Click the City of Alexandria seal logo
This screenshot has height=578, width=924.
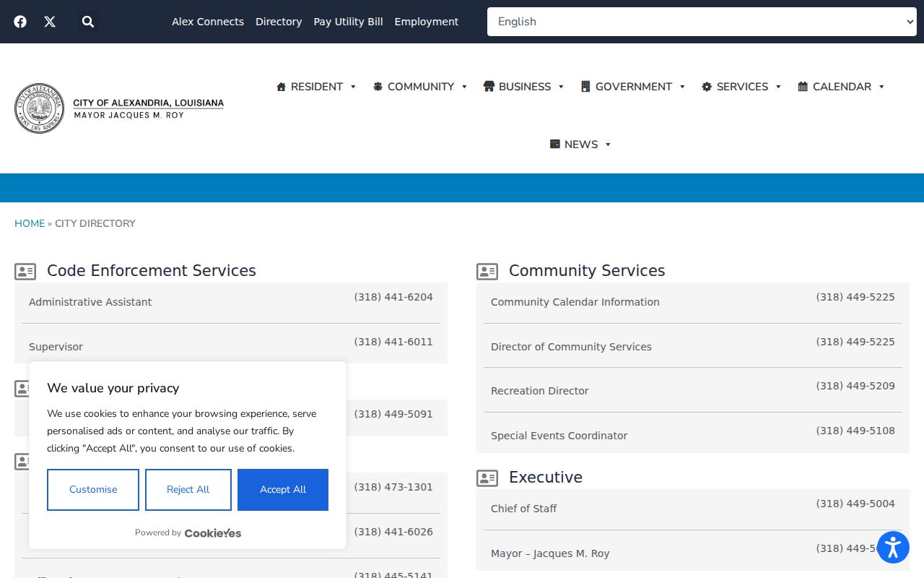40,108
